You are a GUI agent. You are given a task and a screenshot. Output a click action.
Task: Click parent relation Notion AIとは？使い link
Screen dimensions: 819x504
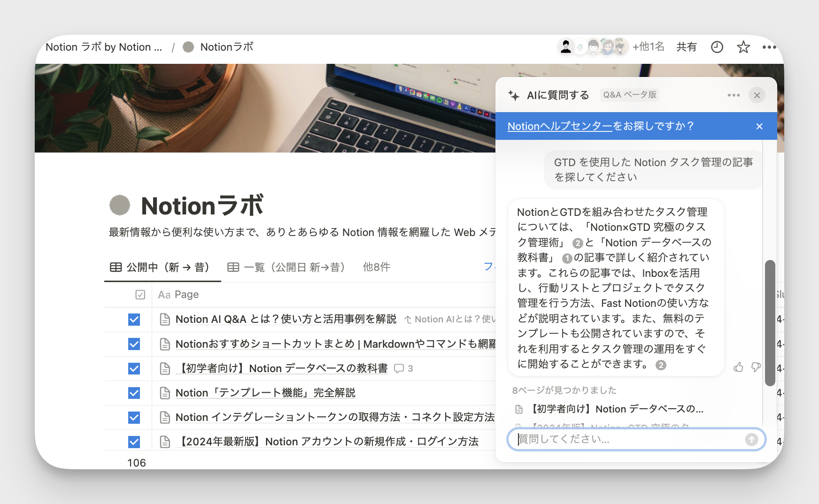pos(450,320)
